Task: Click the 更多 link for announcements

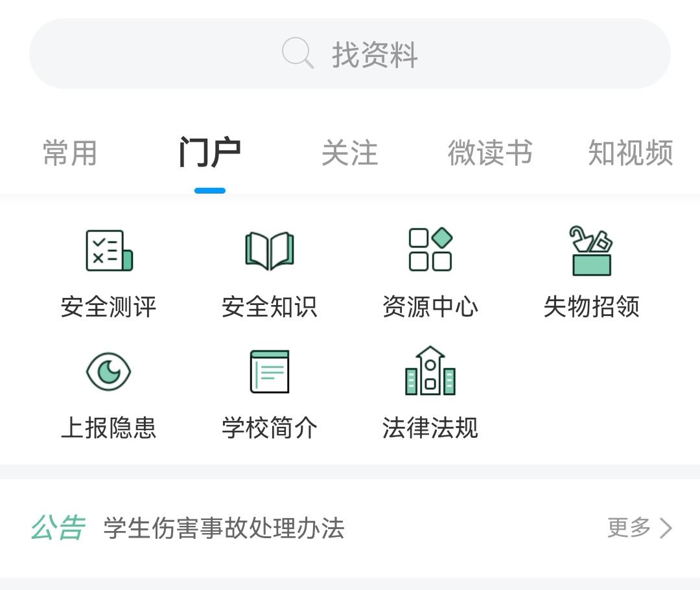Action: pos(629,528)
